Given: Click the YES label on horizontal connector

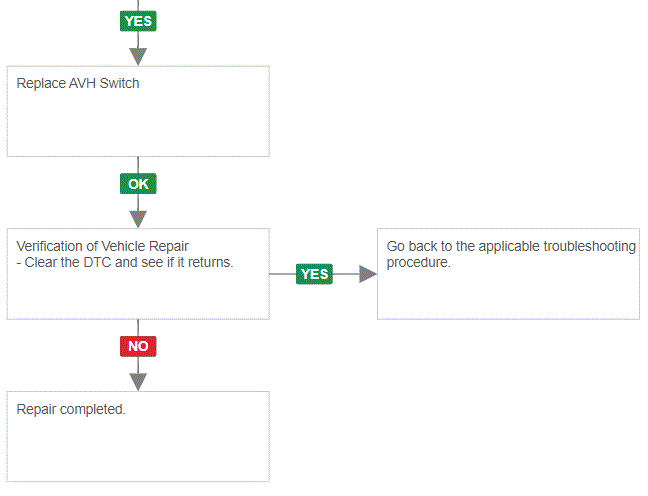Looking at the screenshot, I should pyautogui.click(x=314, y=274).
